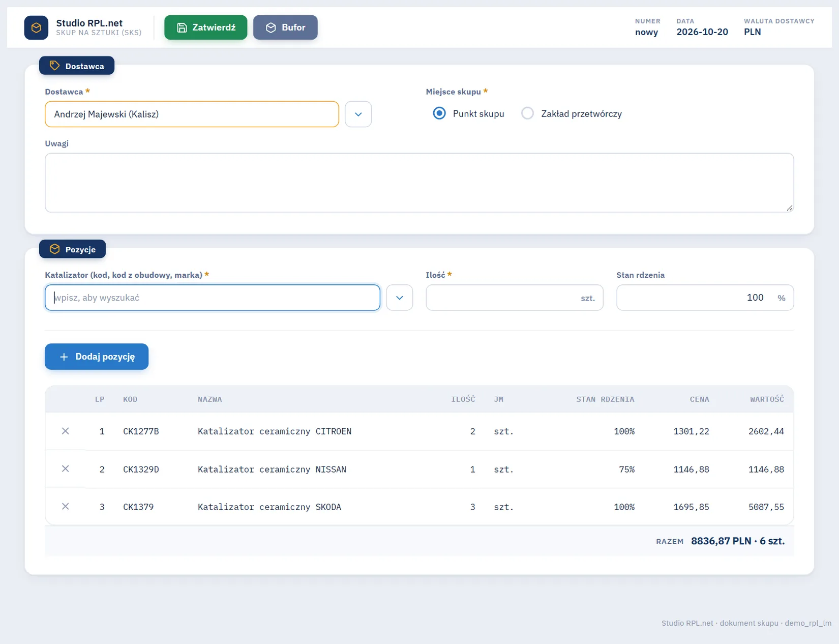Click the Ilość quantity input

(515, 298)
